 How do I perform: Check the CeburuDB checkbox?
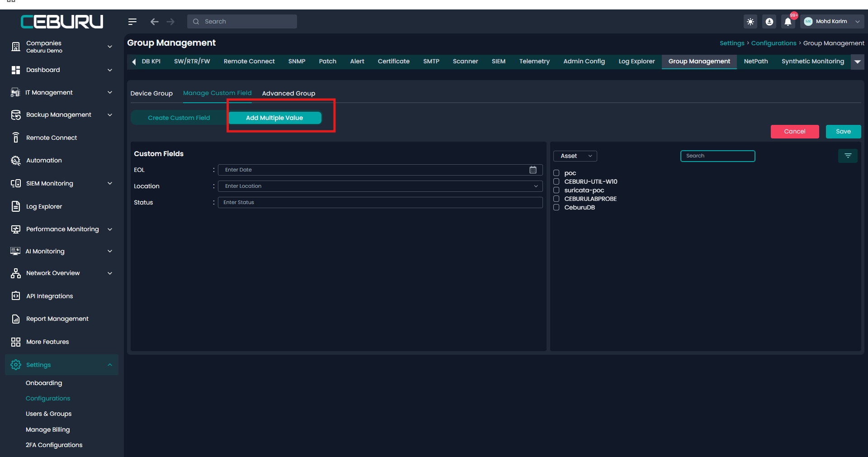point(557,208)
